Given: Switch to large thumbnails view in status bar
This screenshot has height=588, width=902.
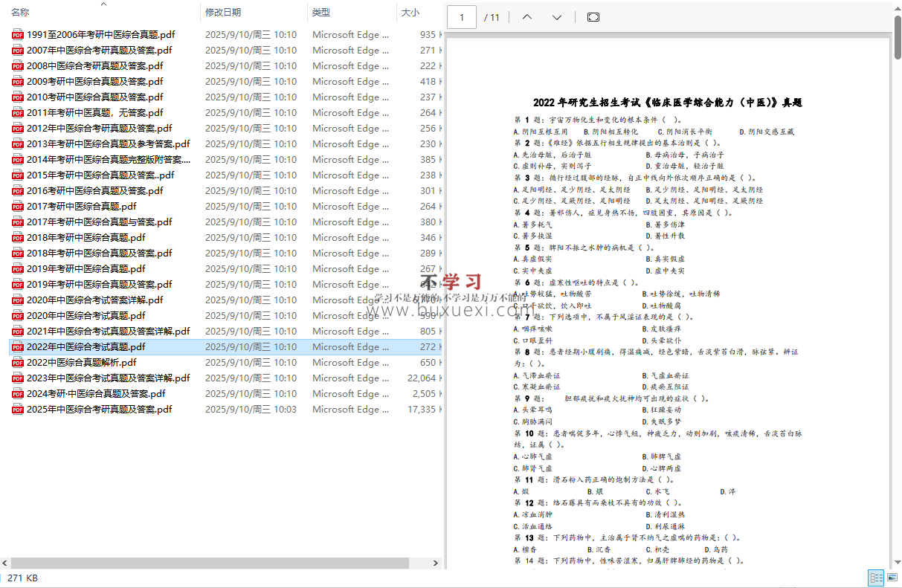Looking at the screenshot, I should pos(892,578).
